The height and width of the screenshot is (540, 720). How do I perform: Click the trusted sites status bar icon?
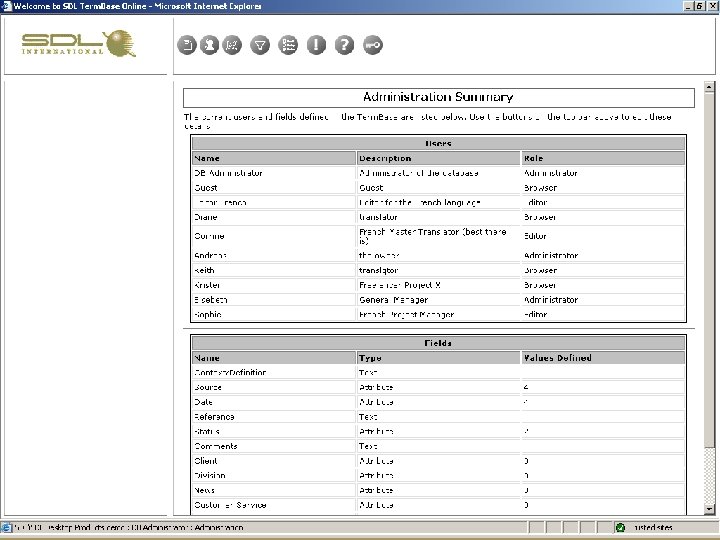click(620, 528)
